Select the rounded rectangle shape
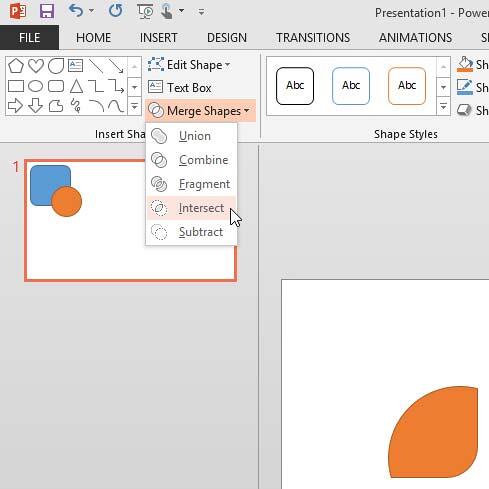This screenshot has height=489, width=489. [56, 86]
